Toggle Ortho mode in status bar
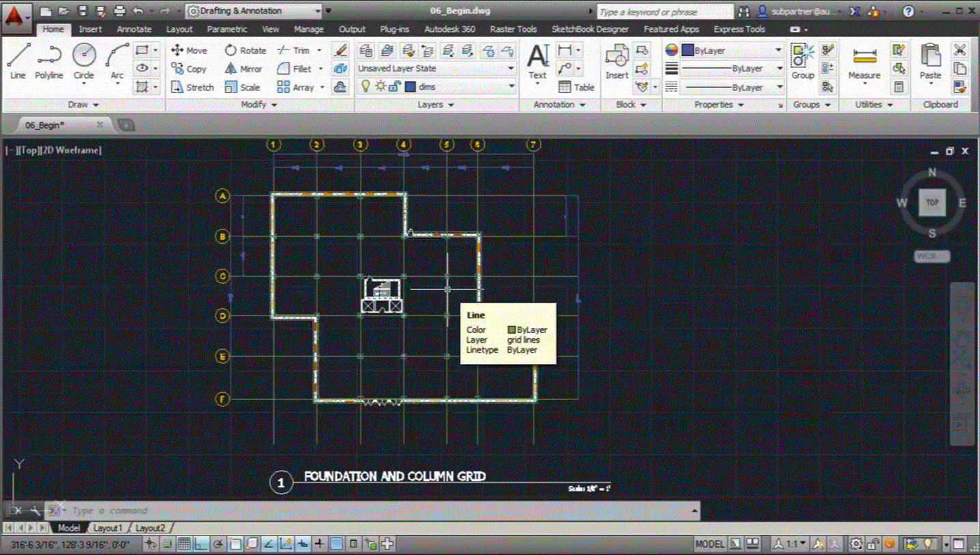980x555 pixels. [x=201, y=544]
